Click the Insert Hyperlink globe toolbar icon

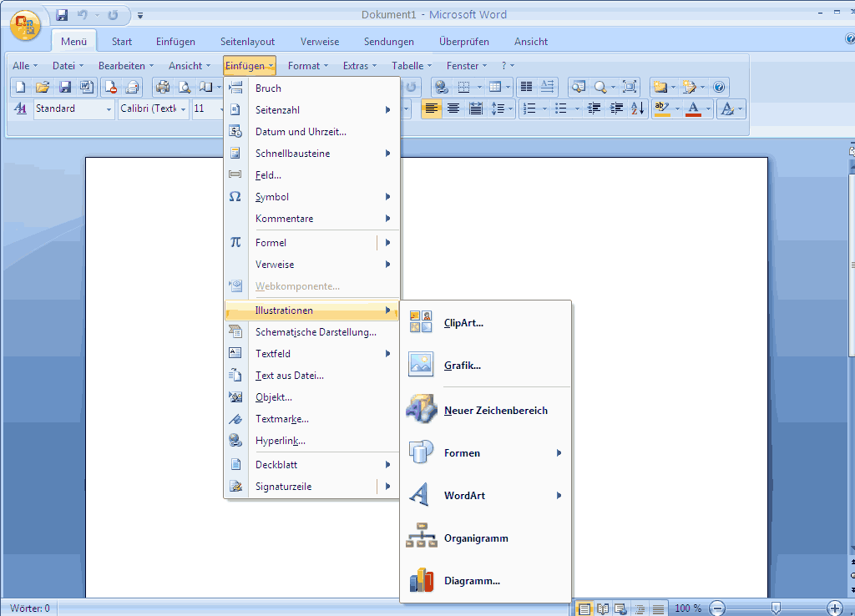point(441,87)
